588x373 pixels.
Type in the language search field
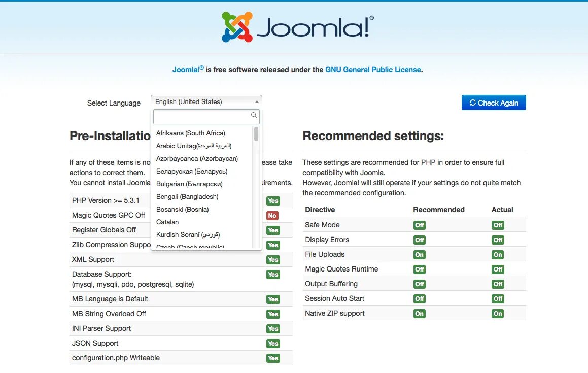coord(206,116)
